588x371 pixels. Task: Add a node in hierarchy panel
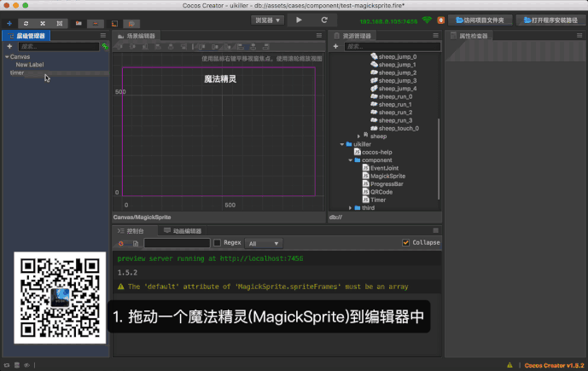[x=9, y=46]
